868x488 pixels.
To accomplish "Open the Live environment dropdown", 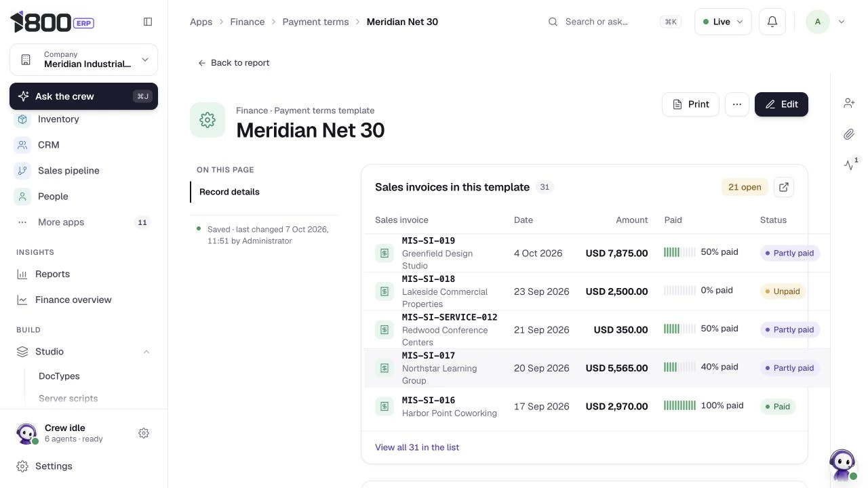I will [x=723, y=22].
